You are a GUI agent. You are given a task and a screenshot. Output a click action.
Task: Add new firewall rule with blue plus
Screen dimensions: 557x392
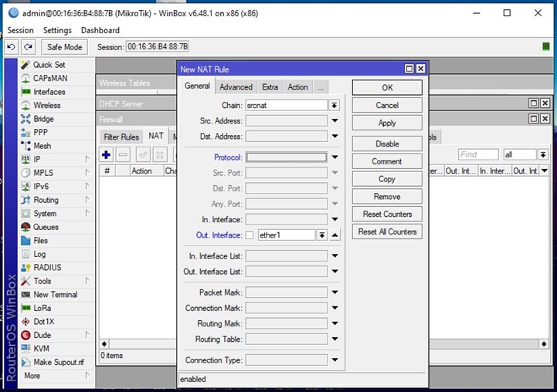(106, 154)
